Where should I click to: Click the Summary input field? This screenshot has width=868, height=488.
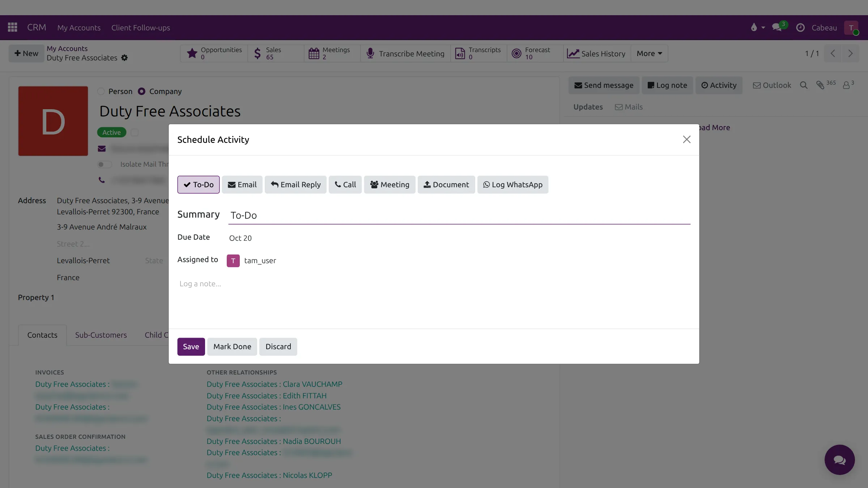point(459,215)
